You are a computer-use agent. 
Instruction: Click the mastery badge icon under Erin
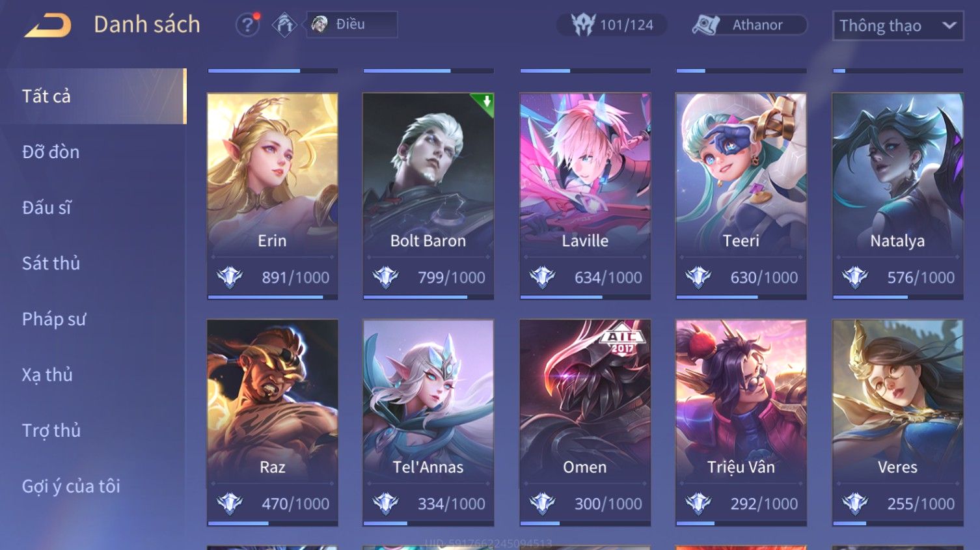click(230, 277)
